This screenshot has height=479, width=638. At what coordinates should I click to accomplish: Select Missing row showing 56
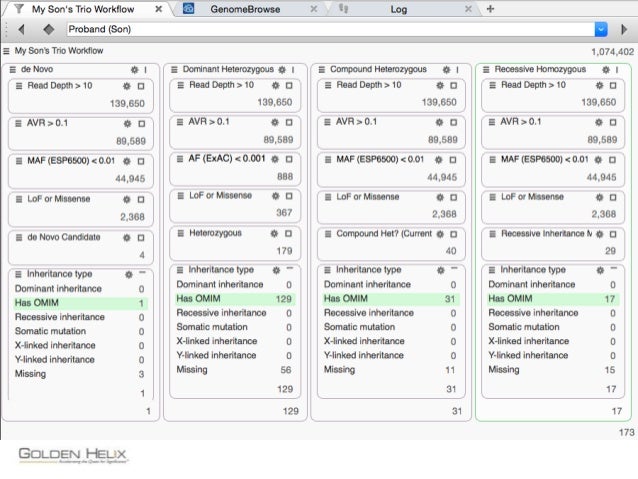click(235, 370)
